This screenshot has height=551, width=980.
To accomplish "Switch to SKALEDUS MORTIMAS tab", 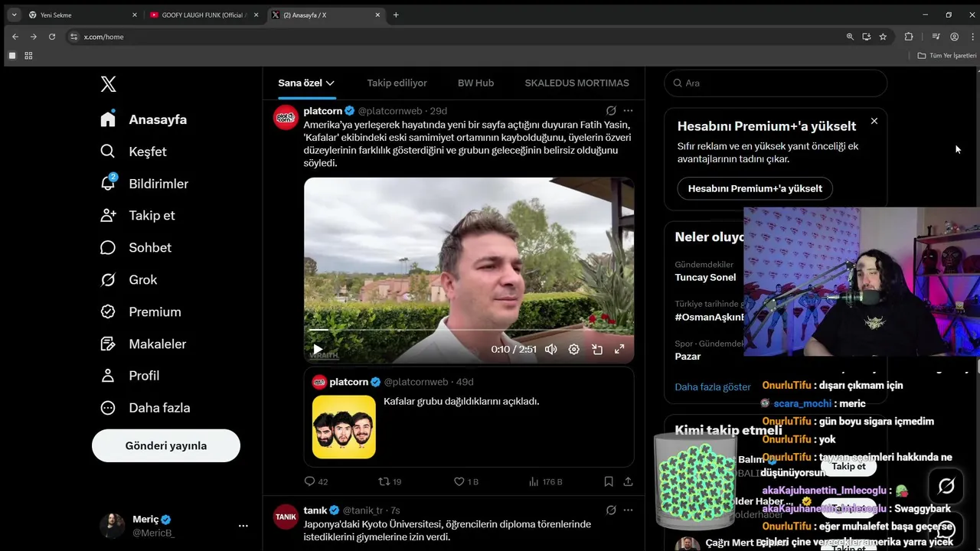I will pos(577,83).
